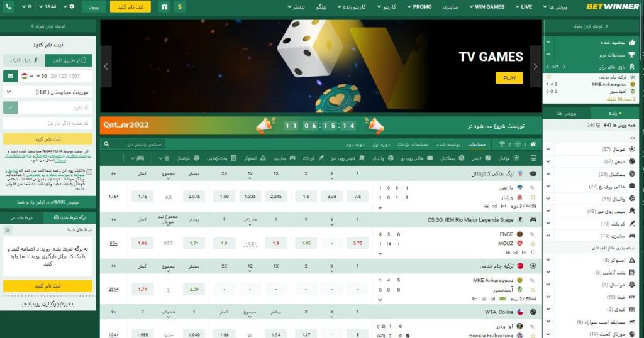Viewport: 644px width, 338px height.
Task: Click the BETWINNER logo
Action: click(x=613, y=6)
